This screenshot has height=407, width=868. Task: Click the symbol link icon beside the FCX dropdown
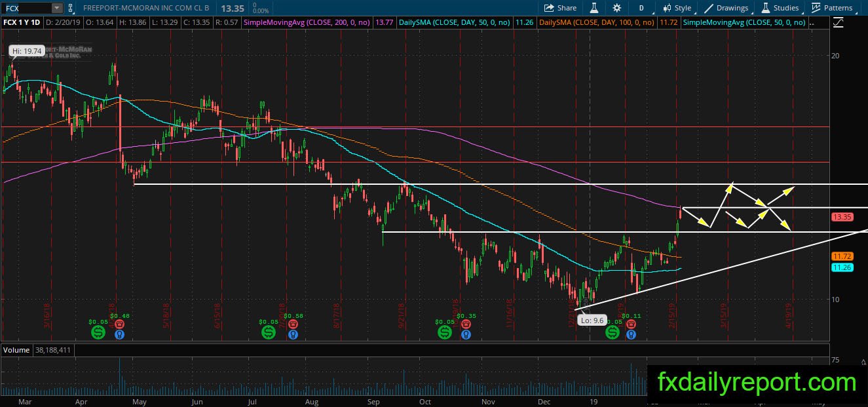pos(71,8)
